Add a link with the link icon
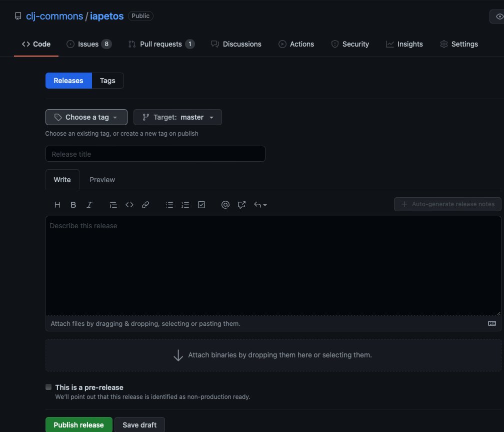Viewport: 504px width, 432px height. click(145, 205)
